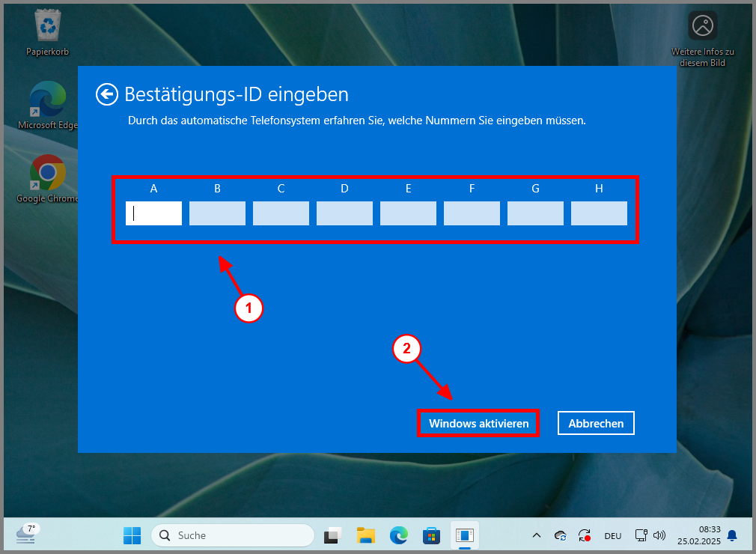756x554 pixels.
Task: Open Microsoft Edge from the taskbar
Action: 399,535
